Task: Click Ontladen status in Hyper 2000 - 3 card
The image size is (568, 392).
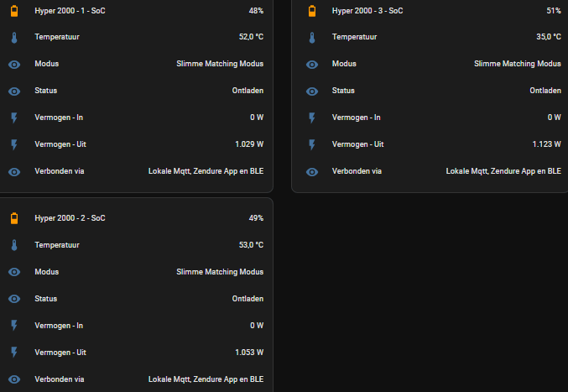Action: coord(545,91)
